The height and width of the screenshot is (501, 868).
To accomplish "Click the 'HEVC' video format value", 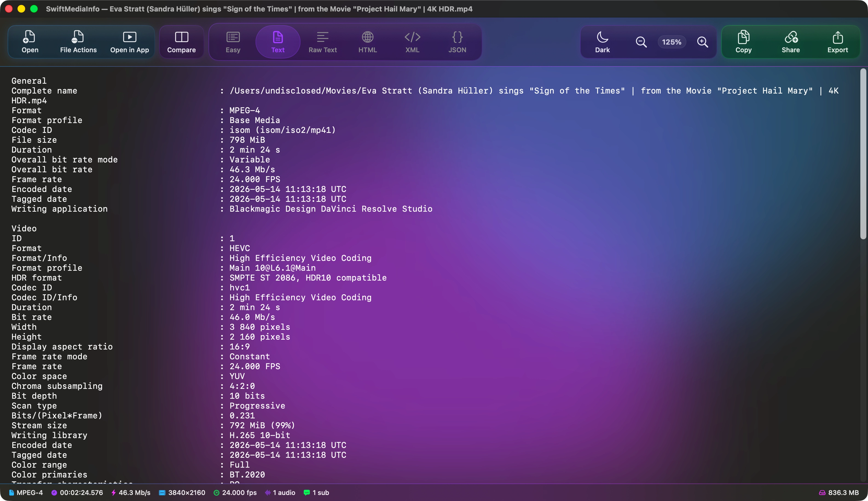I will (x=240, y=248).
